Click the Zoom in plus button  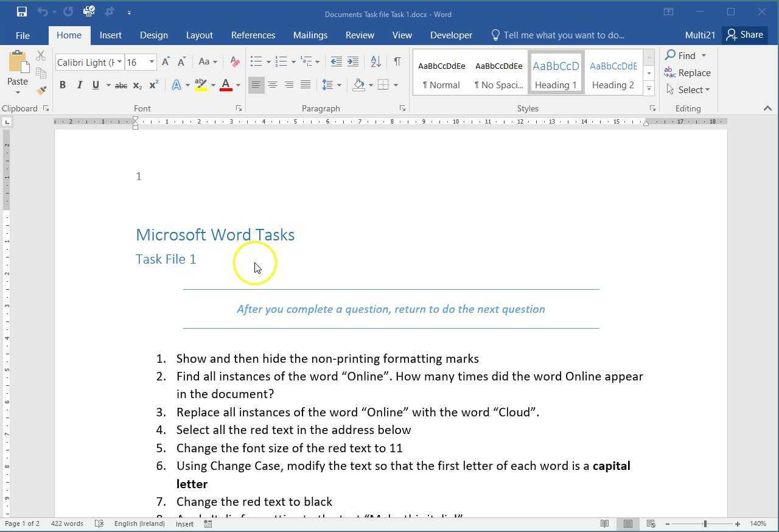737,523
